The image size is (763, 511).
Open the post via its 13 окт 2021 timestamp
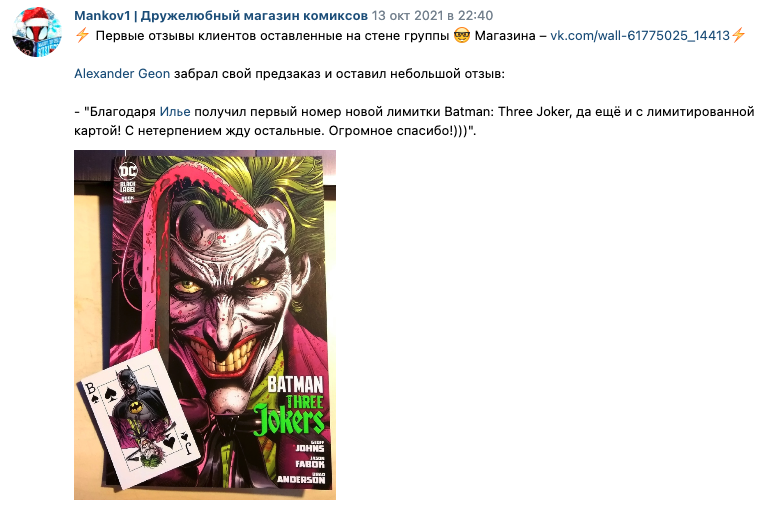433,16
